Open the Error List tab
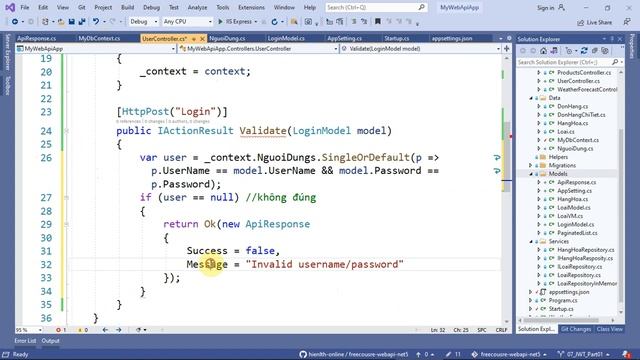Viewport: 640px width, 360px height. click(25, 341)
